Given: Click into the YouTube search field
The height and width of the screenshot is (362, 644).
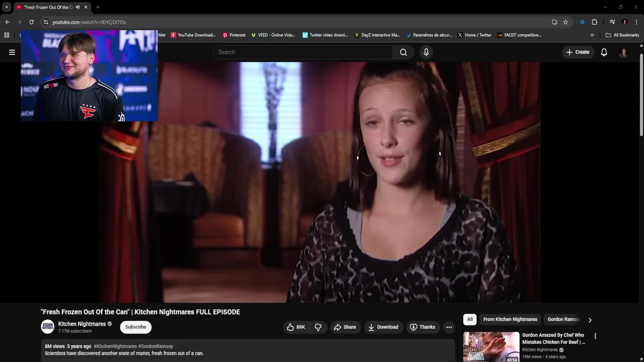Looking at the screenshot, I should (303, 52).
